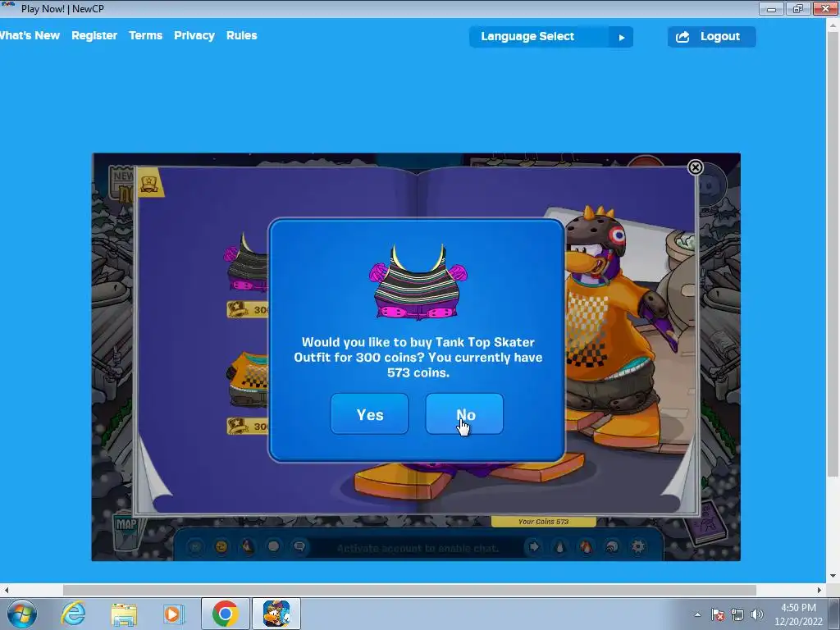This screenshot has width=840, height=630.
Task: Open the purple catalog book icon
Action: (707, 523)
